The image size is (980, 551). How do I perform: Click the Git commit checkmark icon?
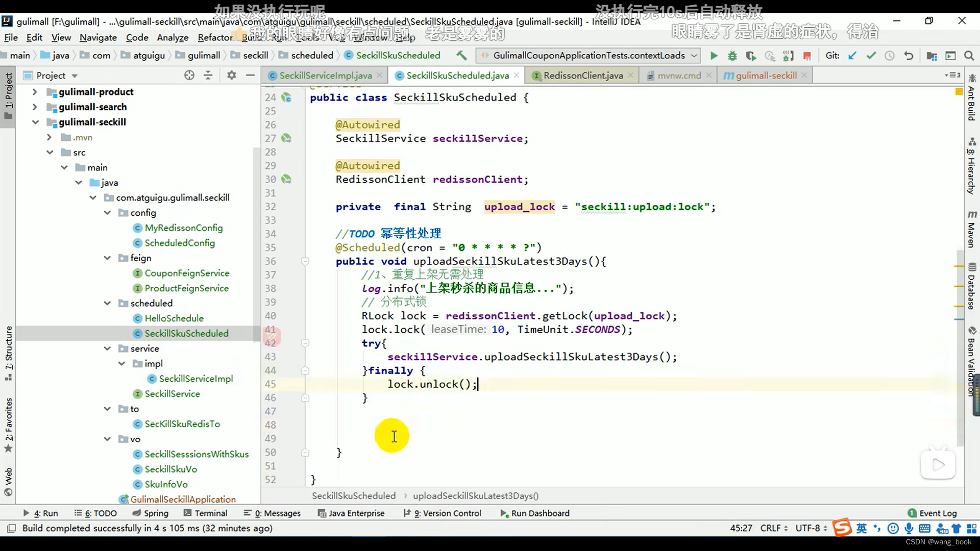[x=871, y=56]
